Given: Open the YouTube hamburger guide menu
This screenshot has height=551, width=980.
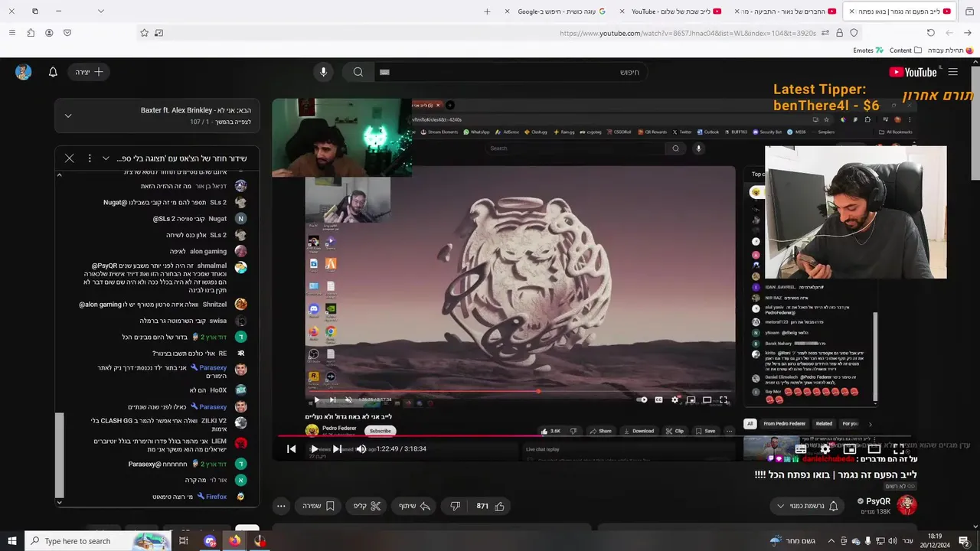Looking at the screenshot, I should pos(952,72).
